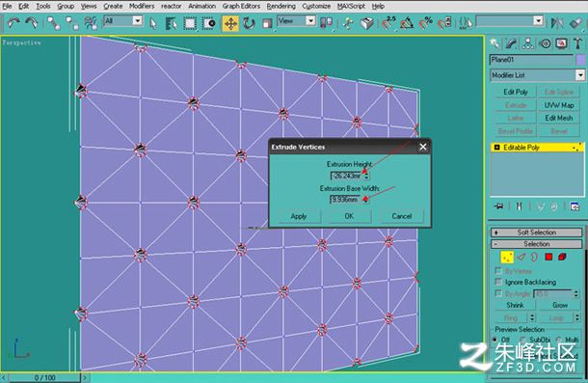
Task: Select the Move tool in toolbar
Action: (x=230, y=23)
